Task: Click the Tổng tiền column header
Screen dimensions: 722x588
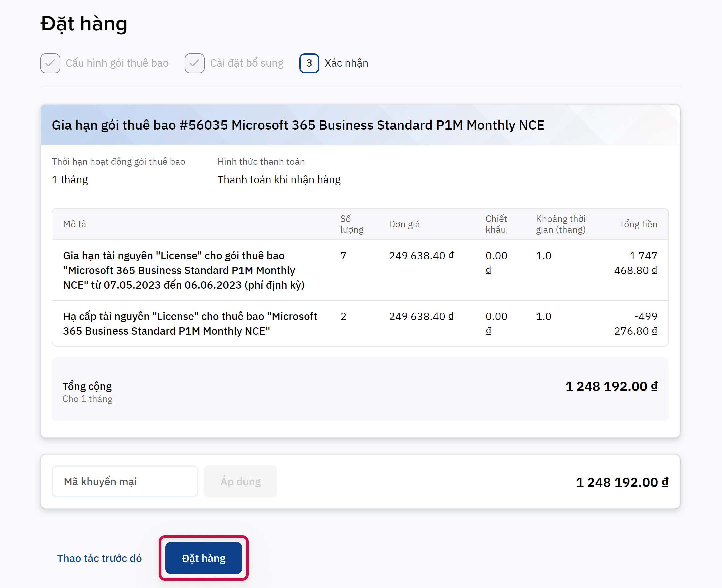Action: (638, 224)
